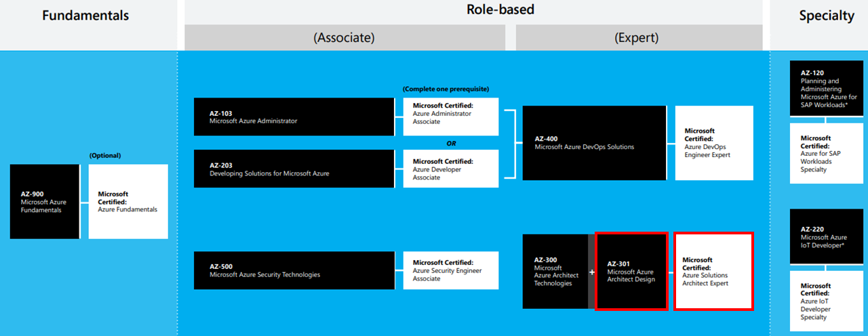Click the Azure DevOps Engineer Expert card
The width and height of the screenshot is (868, 336).
coord(714,142)
